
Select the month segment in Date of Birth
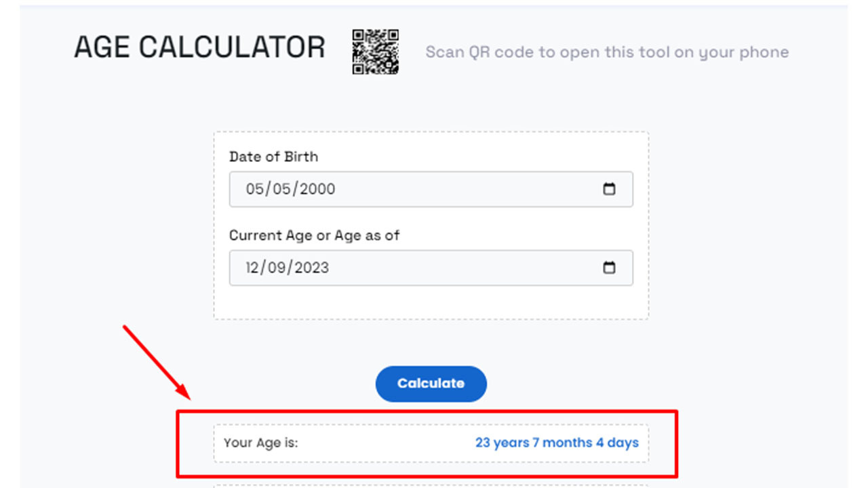[254, 189]
